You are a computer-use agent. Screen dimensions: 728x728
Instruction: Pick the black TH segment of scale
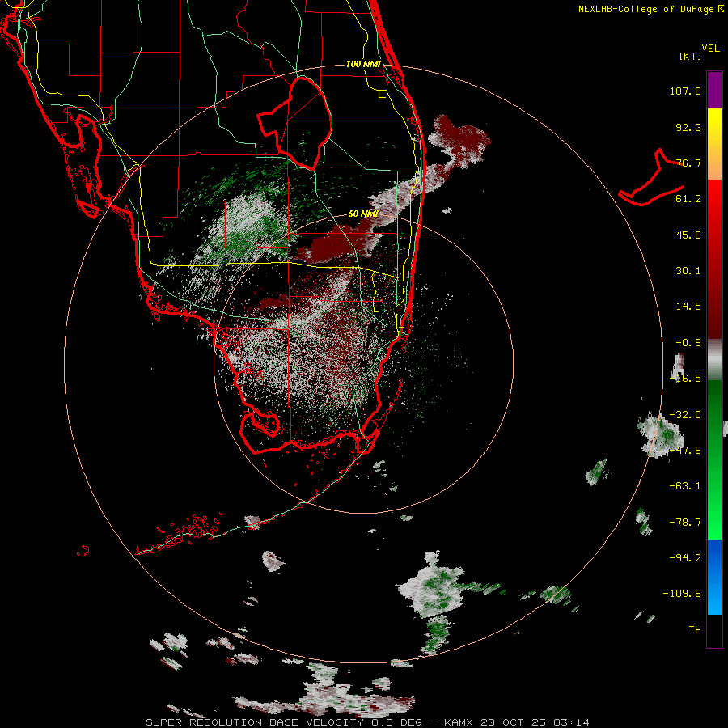click(x=714, y=630)
